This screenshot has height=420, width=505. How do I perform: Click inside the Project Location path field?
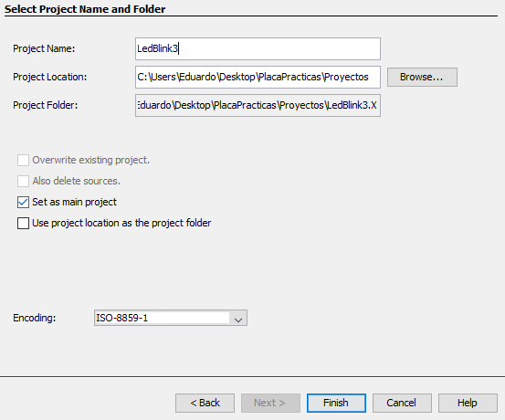click(x=258, y=77)
